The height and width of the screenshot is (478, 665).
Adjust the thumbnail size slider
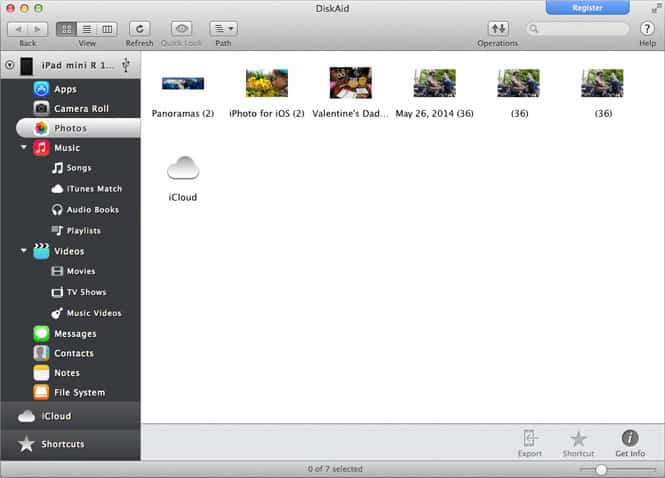(x=600, y=469)
